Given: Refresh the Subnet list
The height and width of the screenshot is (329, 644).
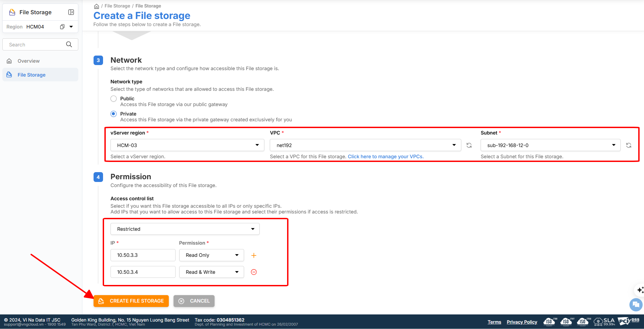Looking at the screenshot, I should coord(629,145).
